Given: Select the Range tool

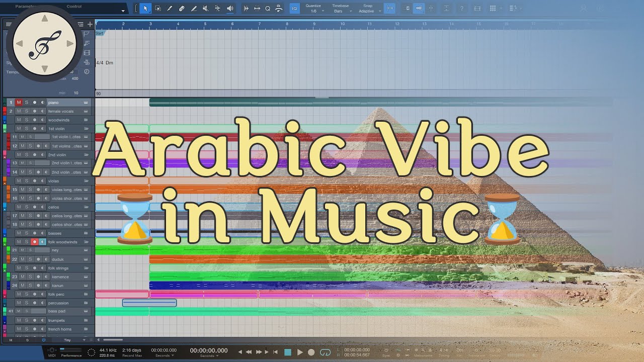Looking at the screenshot, I should tap(157, 8).
